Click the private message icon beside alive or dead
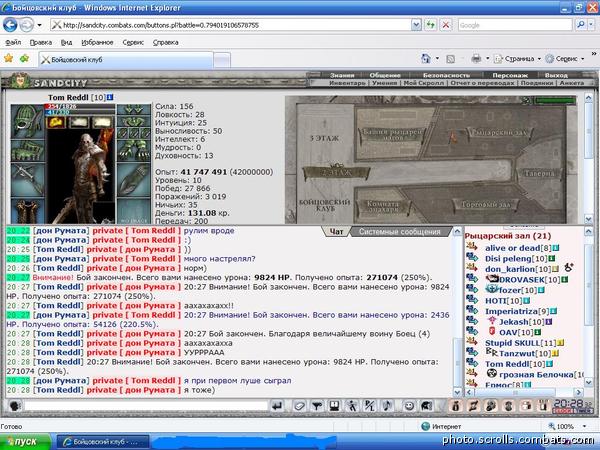Viewport: 600px width, 450px height. tap(471, 247)
